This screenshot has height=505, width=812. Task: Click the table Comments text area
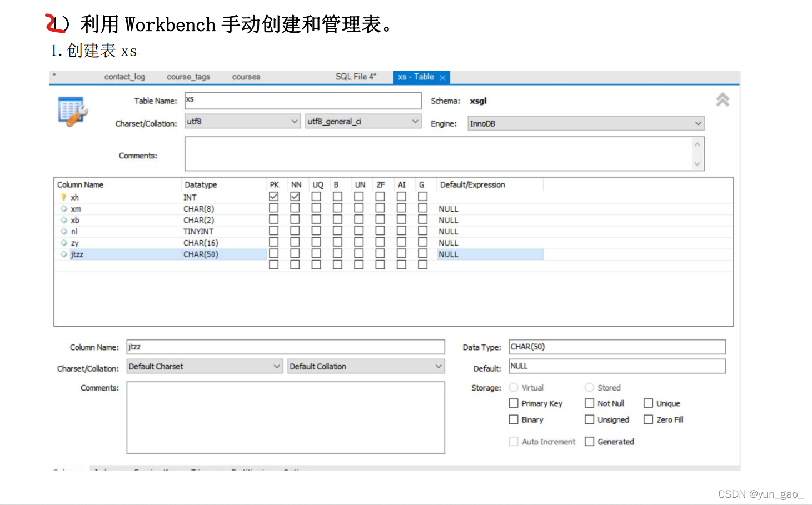click(x=439, y=154)
